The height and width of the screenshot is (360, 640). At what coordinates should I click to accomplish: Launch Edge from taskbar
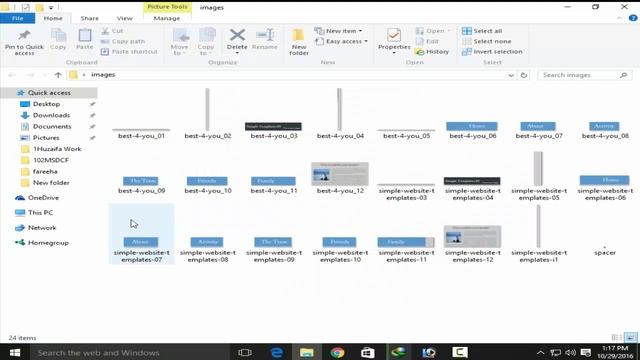(276, 352)
